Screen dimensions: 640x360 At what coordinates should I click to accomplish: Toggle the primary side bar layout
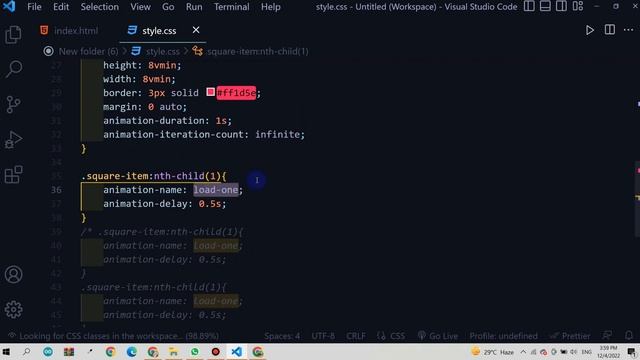pyautogui.click(x=529, y=6)
